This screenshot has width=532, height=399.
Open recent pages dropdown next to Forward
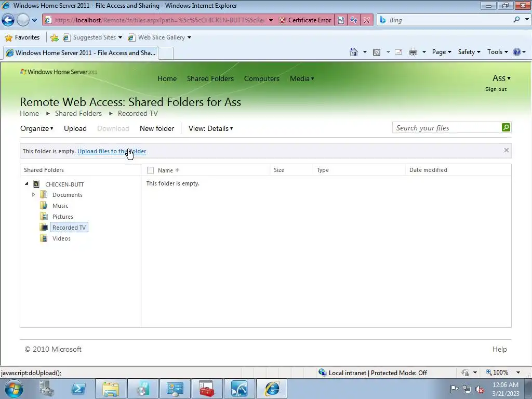point(35,20)
